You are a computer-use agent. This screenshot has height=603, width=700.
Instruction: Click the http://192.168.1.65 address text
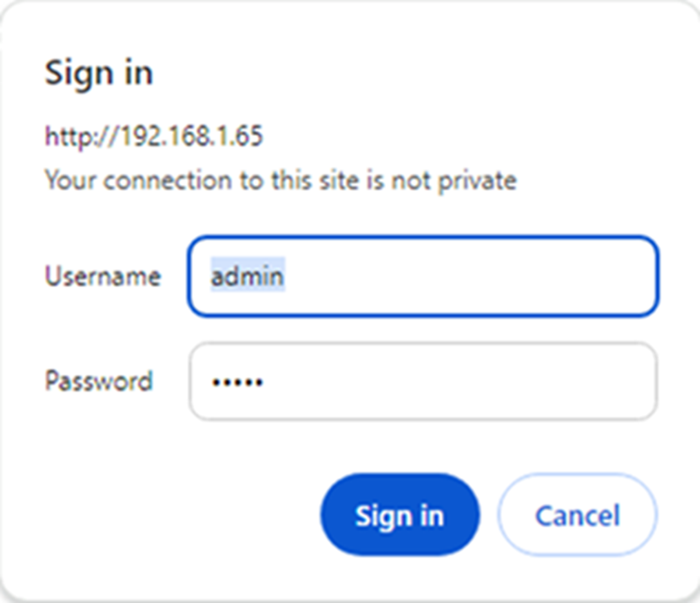pyautogui.click(x=153, y=136)
